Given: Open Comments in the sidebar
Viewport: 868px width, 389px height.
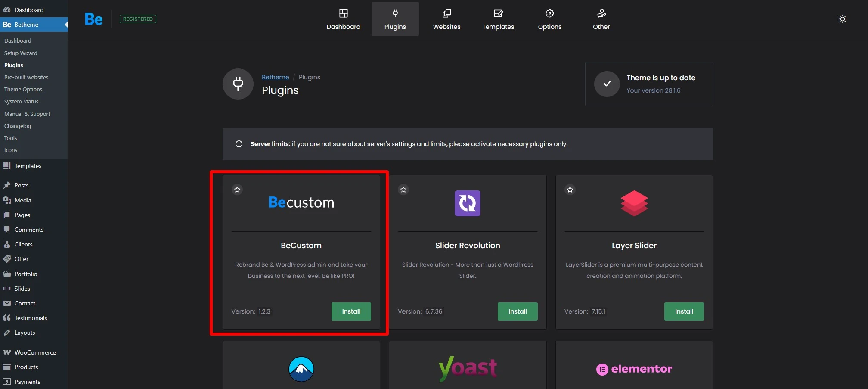Looking at the screenshot, I should tap(34, 230).
